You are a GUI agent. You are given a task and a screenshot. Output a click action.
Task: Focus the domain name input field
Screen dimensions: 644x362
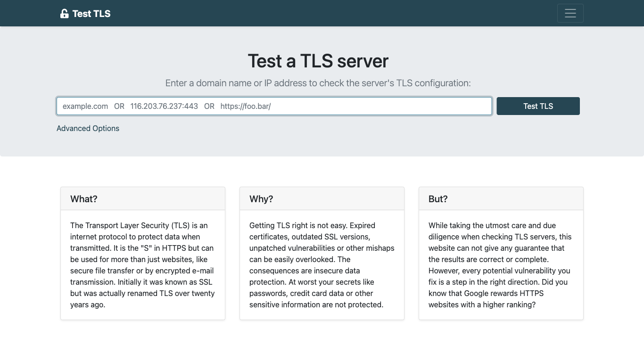274,106
